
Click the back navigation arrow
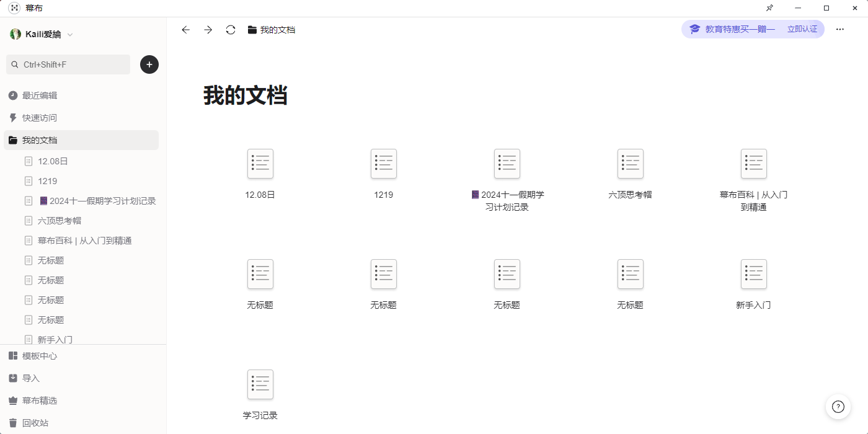[185, 30]
